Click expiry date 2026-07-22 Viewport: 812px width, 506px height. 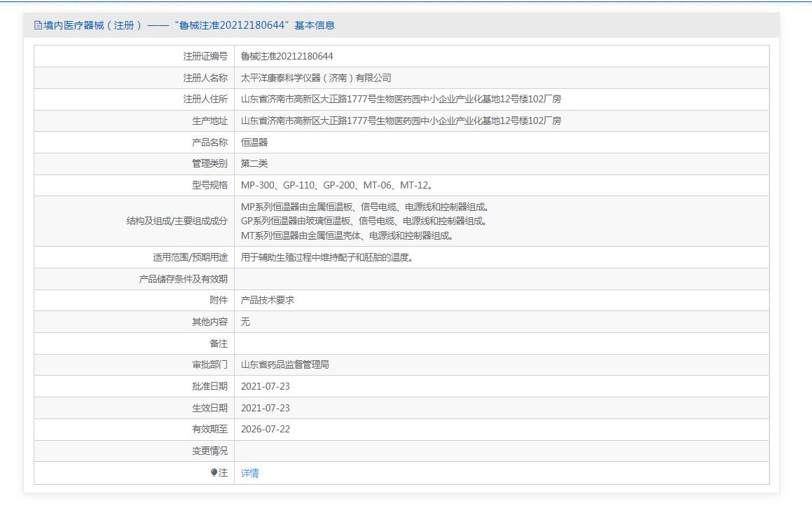[265, 430]
